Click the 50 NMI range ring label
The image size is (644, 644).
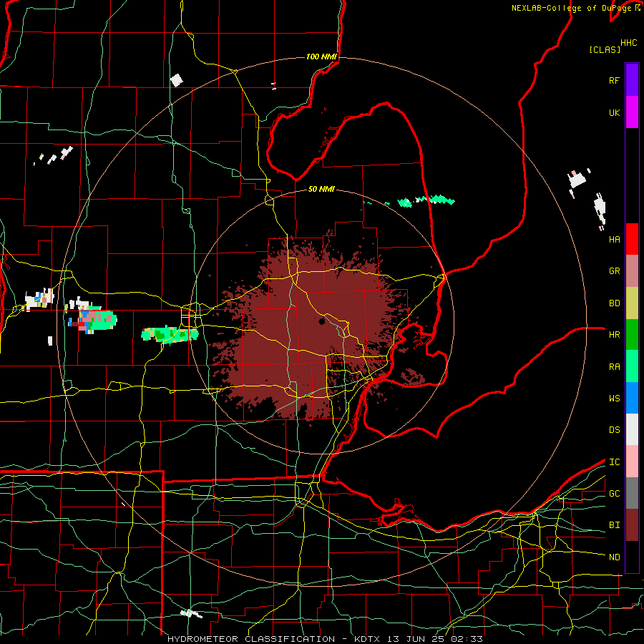click(321, 189)
